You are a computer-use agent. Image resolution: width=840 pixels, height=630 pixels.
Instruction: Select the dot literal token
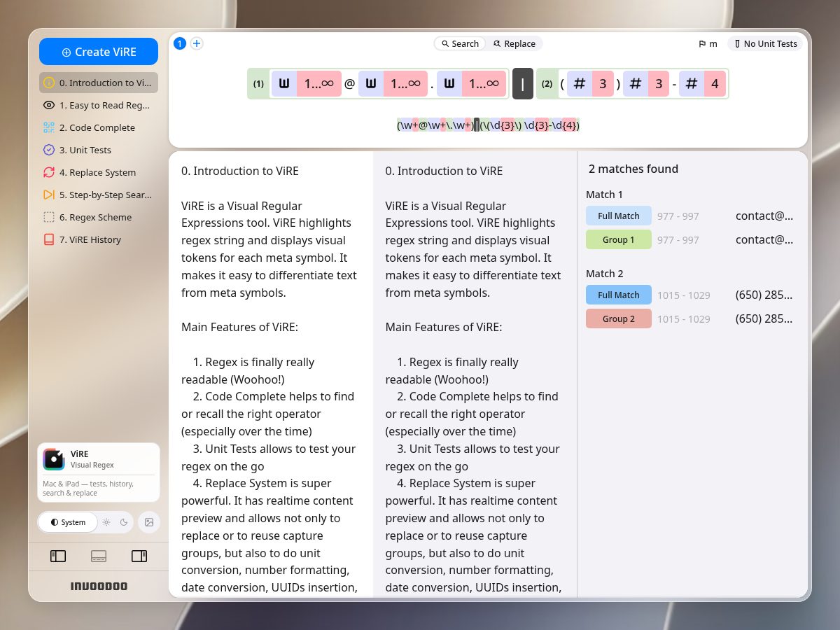click(x=432, y=84)
